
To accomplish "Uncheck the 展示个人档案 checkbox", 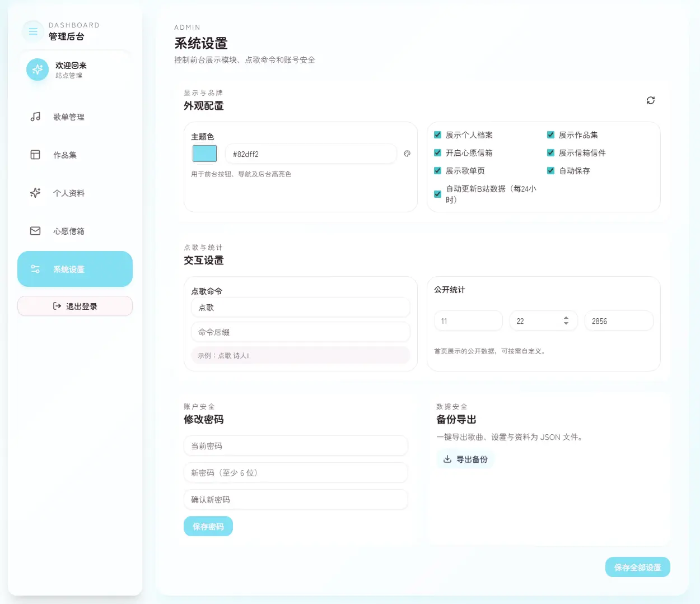I will (x=437, y=134).
